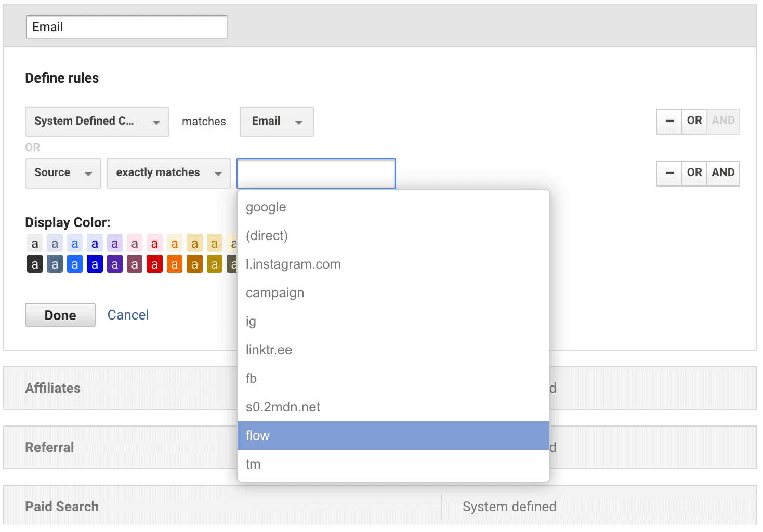Screen dimensions: 763x532
Task: Remove the Source rule with minus button
Action: [669, 173]
